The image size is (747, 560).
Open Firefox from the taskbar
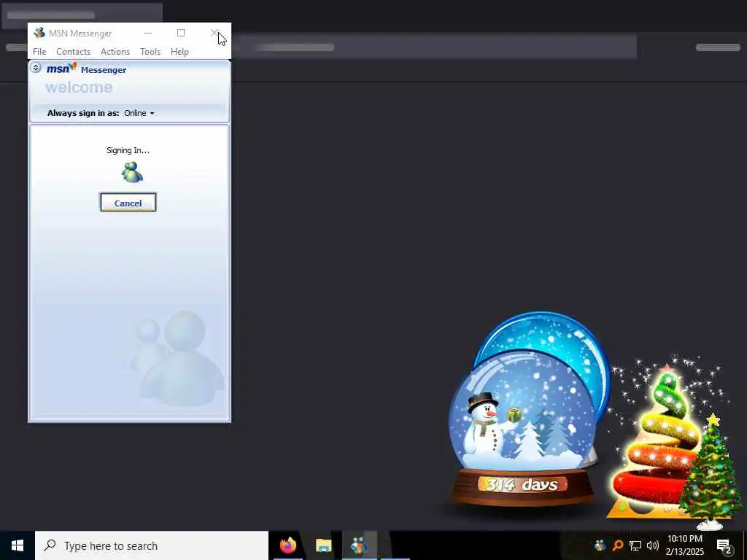tap(287, 545)
